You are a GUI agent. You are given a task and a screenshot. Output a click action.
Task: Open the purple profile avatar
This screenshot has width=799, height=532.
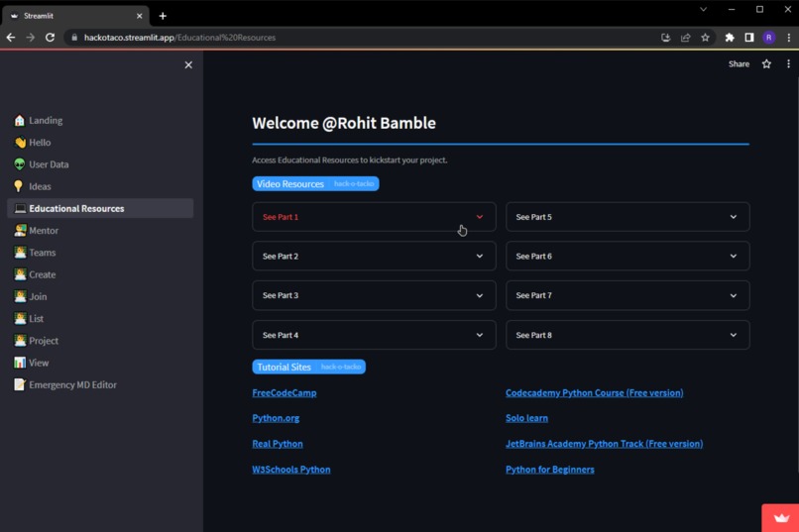(769, 38)
